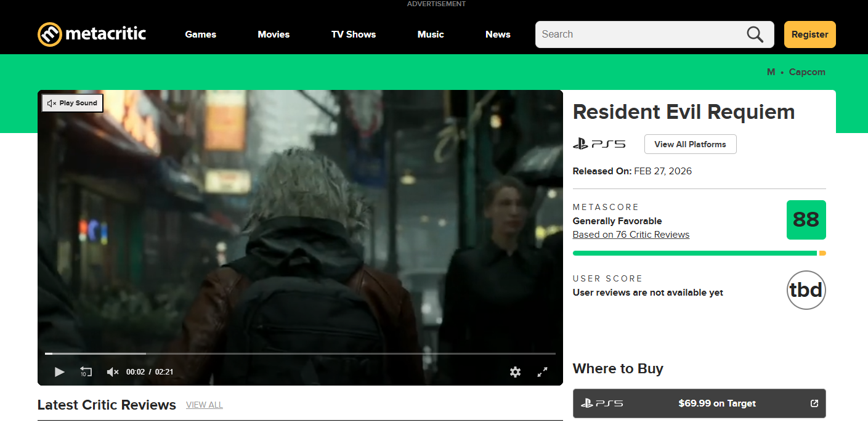Unmute the video player audio

112,371
